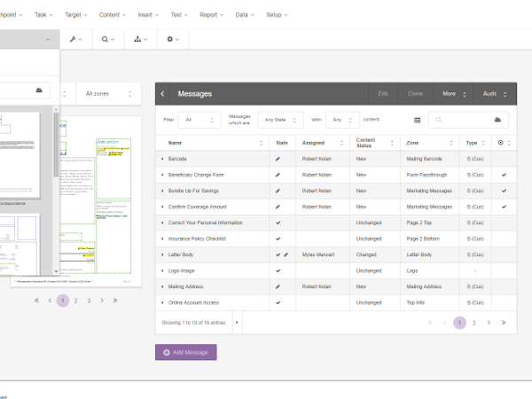The height and width of the screenshot is (399, 532).
Task: Click the cloud icon in messages search box
Action: tap(497, 120)
